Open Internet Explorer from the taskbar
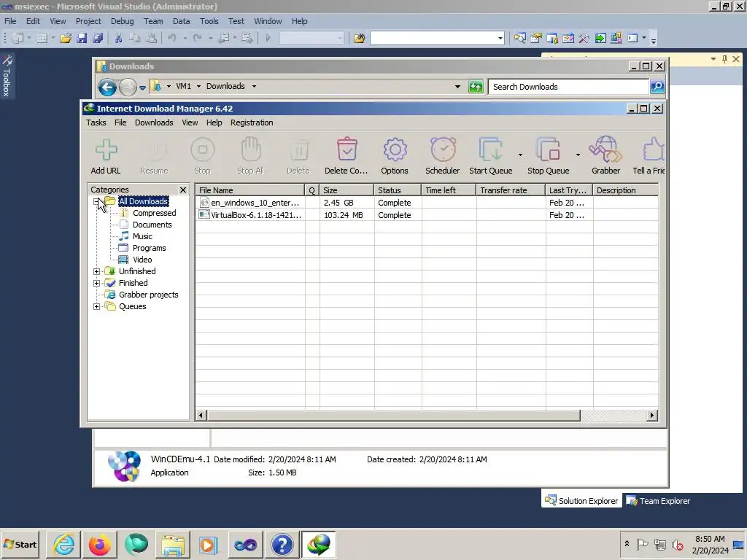Image resolution: width=747 pixels, height=560 pixels. click(x=64, y=545)
